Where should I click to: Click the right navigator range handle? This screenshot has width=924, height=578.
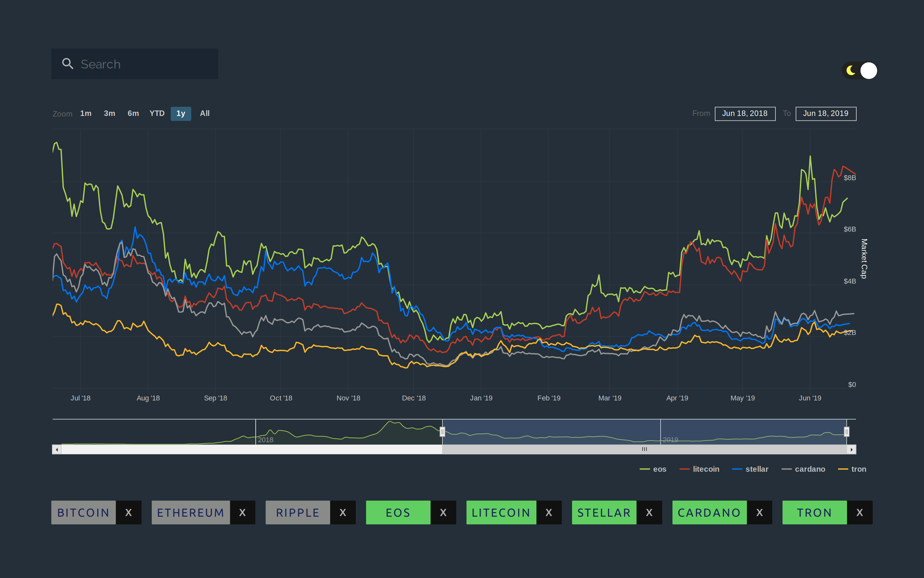coord(846,432)
